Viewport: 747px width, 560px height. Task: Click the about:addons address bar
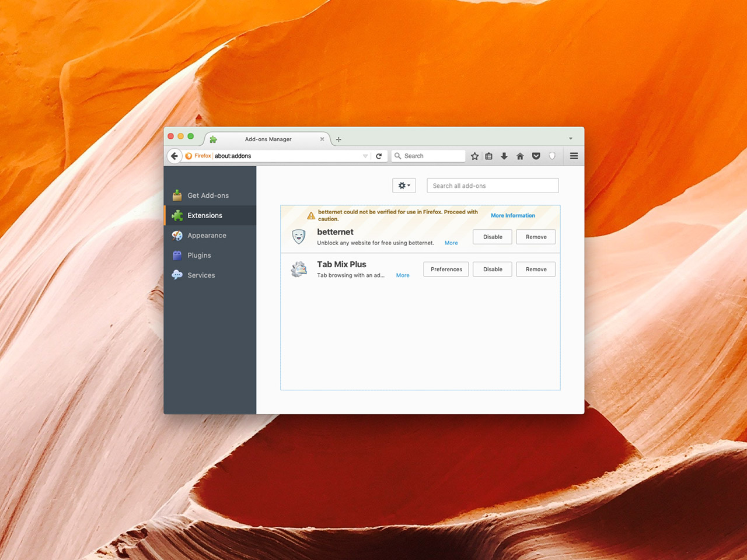pos(286,156)
